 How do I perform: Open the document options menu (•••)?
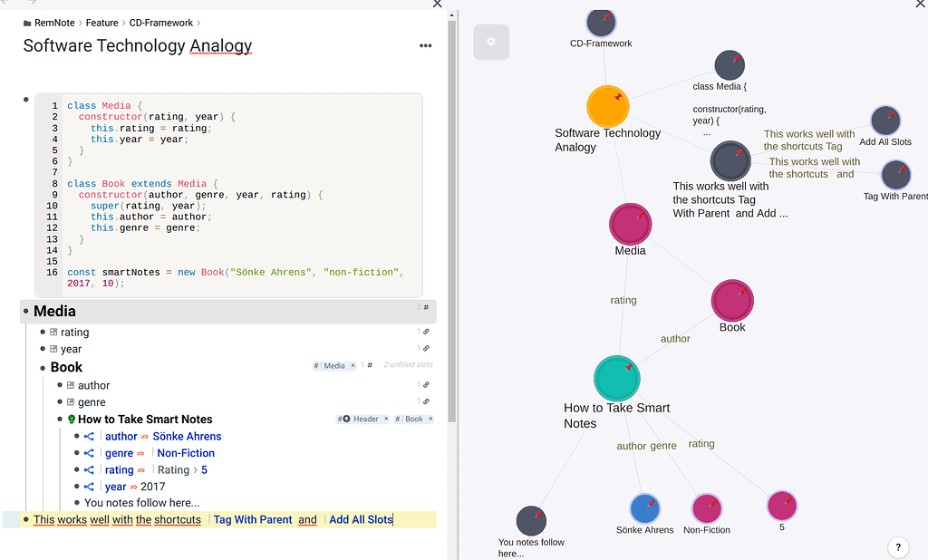click(425, 45)
